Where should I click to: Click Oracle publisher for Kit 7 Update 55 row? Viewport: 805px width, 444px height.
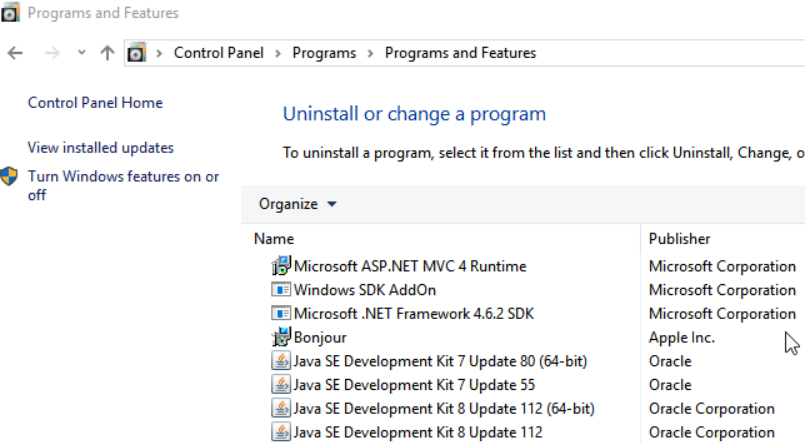670,385
